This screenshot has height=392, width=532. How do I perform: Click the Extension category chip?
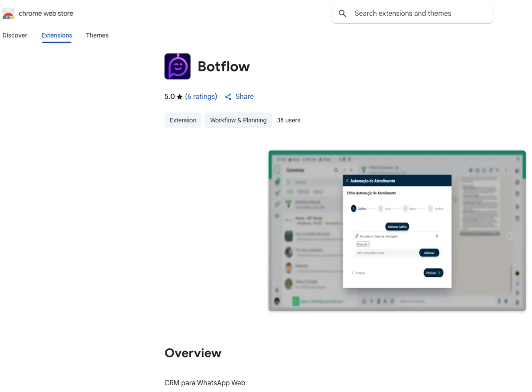click(x=183, y=120)
